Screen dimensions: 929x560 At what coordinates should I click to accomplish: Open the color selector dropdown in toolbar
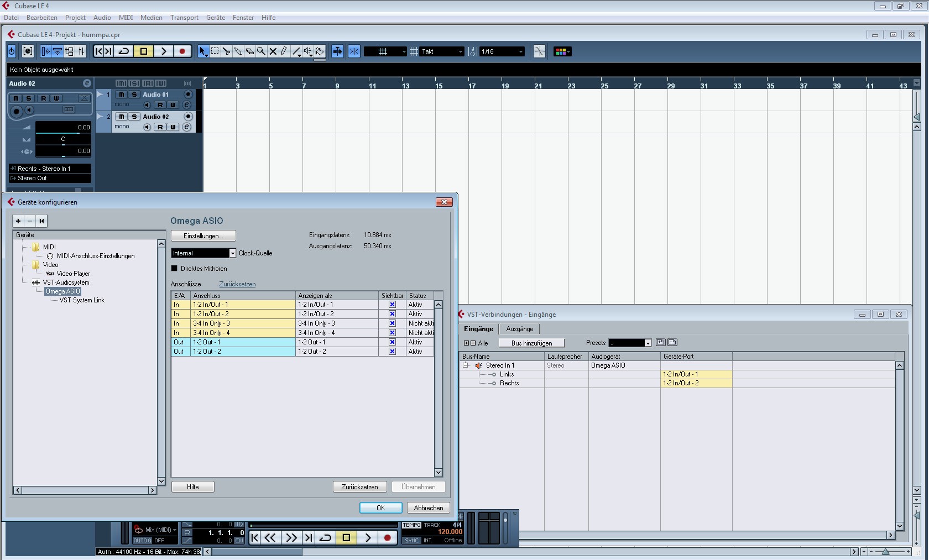click(x=562, y=51)
